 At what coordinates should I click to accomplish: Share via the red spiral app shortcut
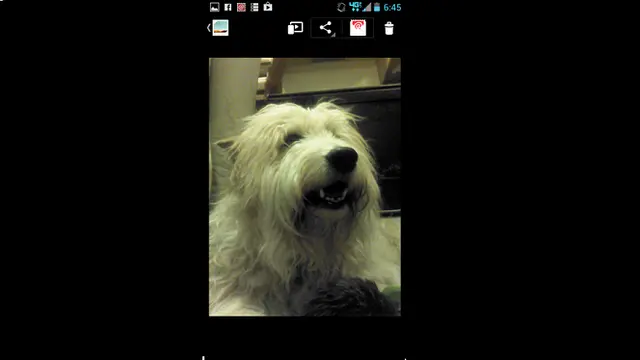[x=358, y=28]
